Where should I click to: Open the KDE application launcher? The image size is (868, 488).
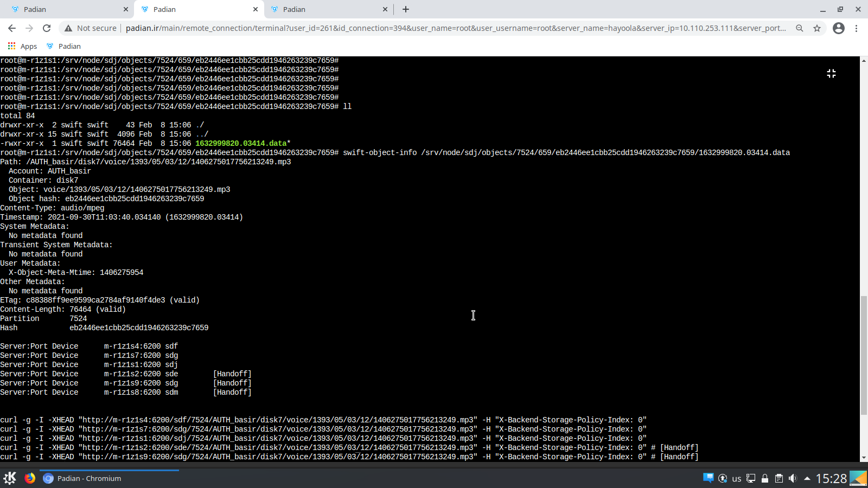tap(10, 478)
